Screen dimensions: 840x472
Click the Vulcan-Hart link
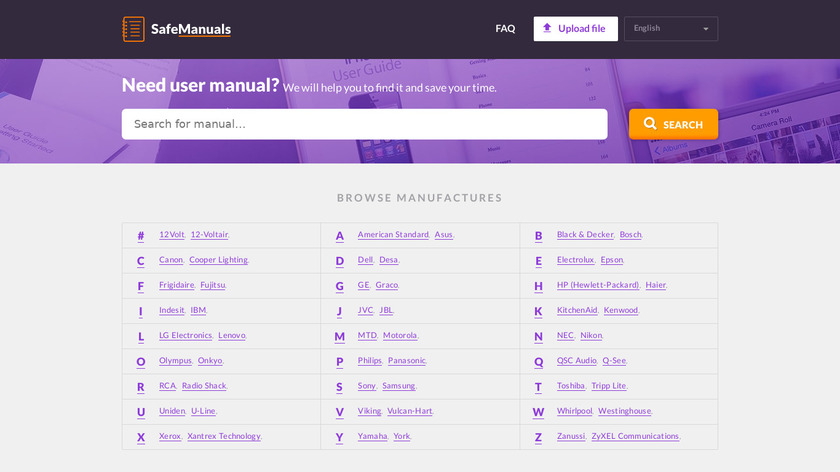[x=410, y=411]
